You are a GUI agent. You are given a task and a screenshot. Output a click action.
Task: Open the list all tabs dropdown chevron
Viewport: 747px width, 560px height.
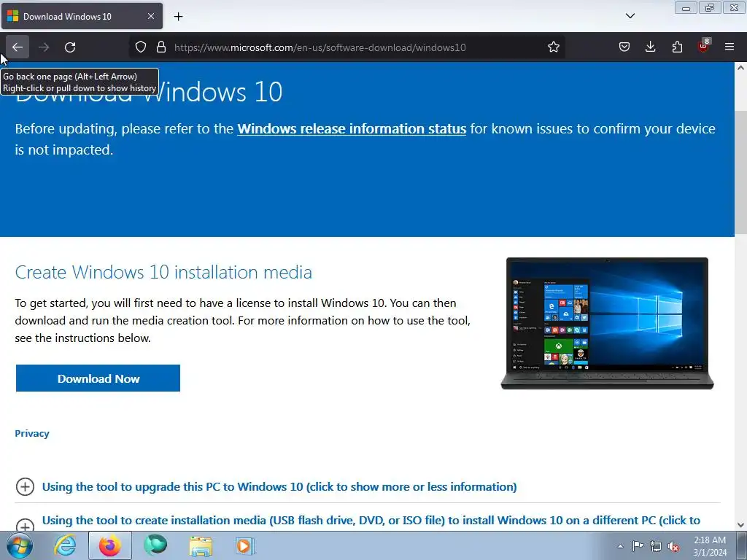[630, 16]
